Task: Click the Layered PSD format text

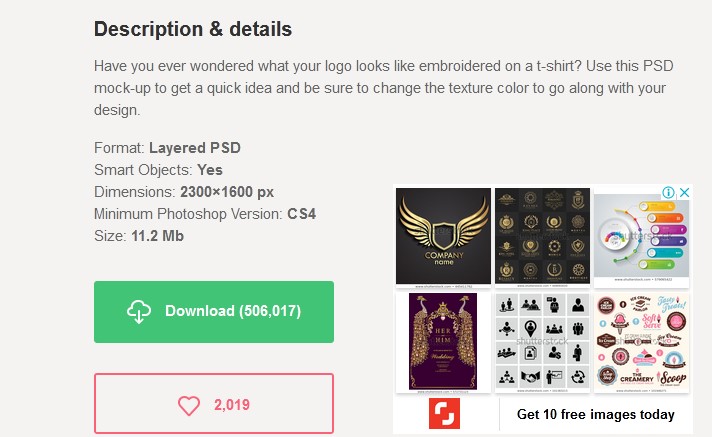Action: pos(195,148)
